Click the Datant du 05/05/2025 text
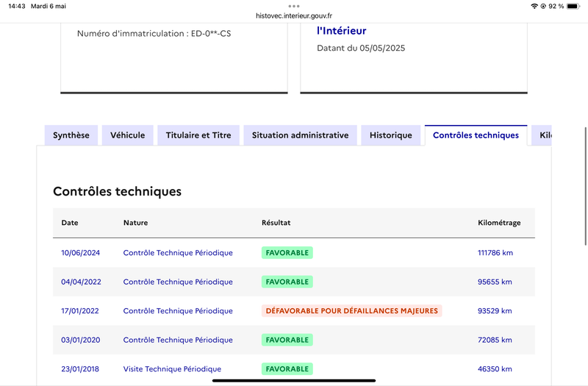The width and height of the screenshot is (588, 386). pos(361,48)
